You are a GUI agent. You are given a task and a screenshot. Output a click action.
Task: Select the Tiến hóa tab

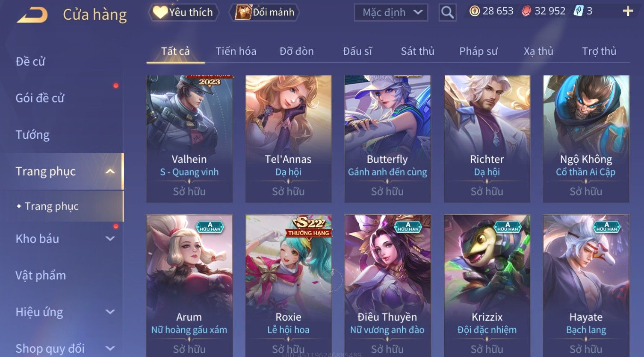point(236,51)
